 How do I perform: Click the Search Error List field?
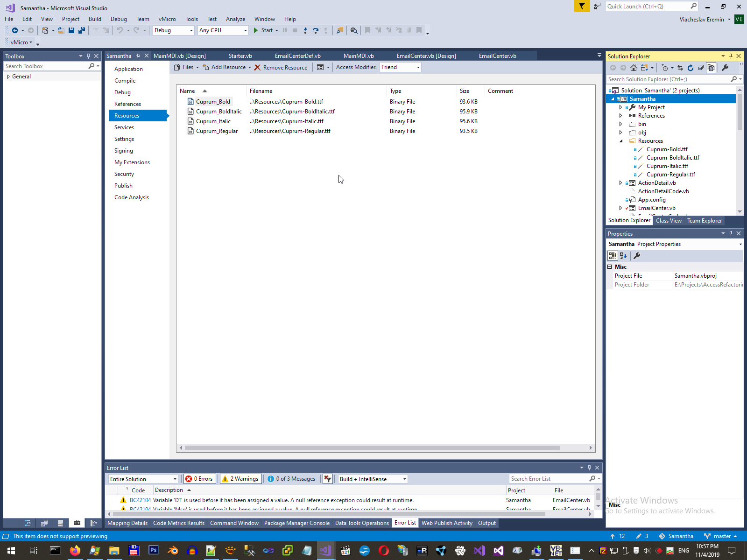550,479
